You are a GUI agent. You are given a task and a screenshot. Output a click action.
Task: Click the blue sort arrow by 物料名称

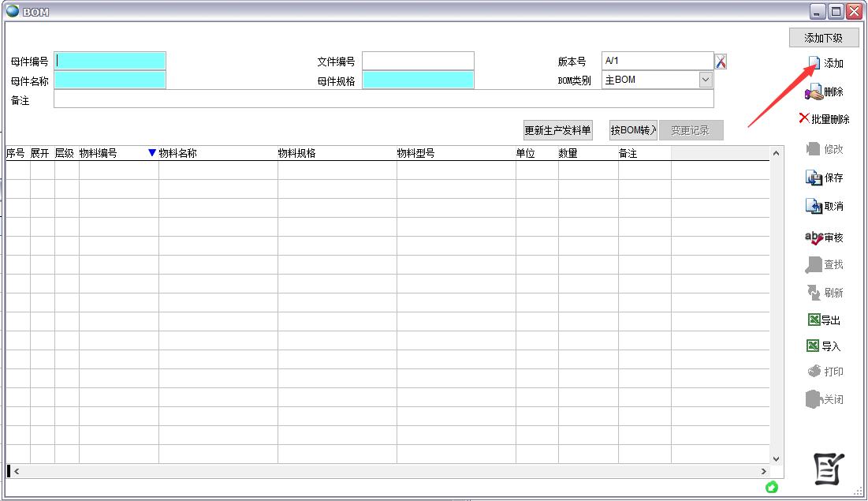click(x=152, y=153)
